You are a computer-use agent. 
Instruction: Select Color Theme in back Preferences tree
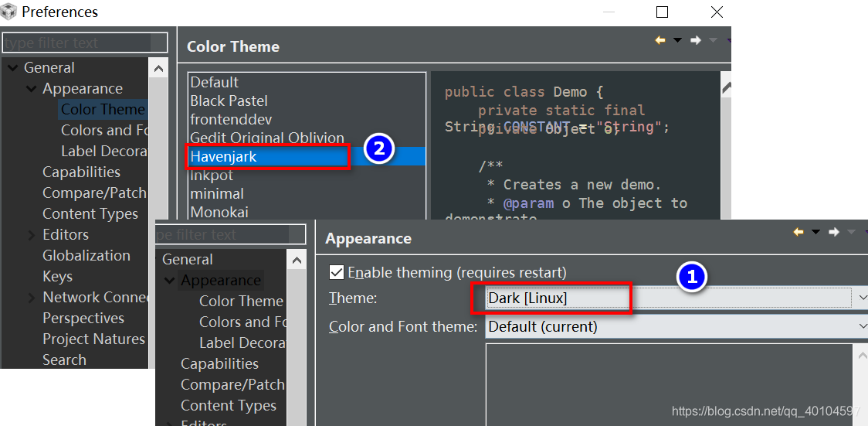[103, 109]
